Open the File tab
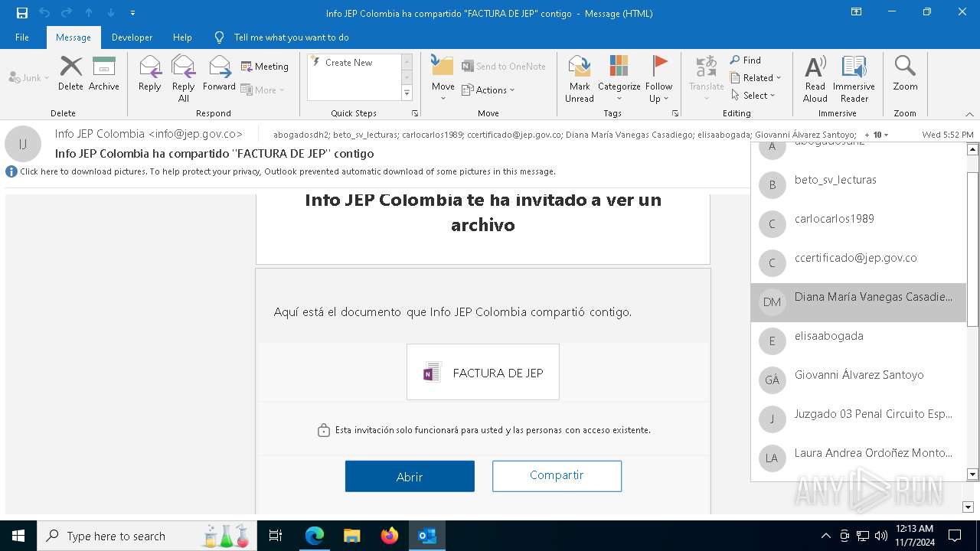 click(22, 37)
